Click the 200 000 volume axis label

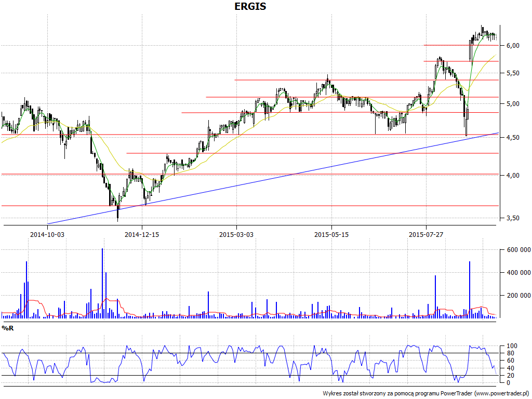(x=519, y=296)
